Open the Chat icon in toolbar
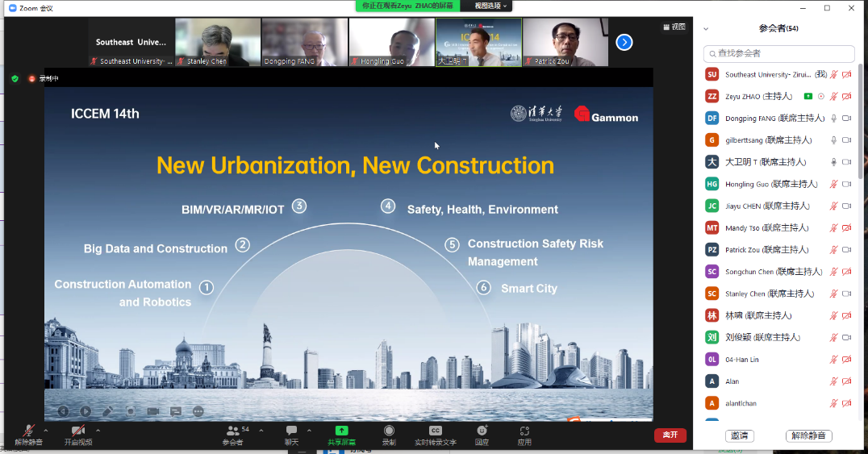This screenshot has width=868, height=454. click(x=291, y=431)
